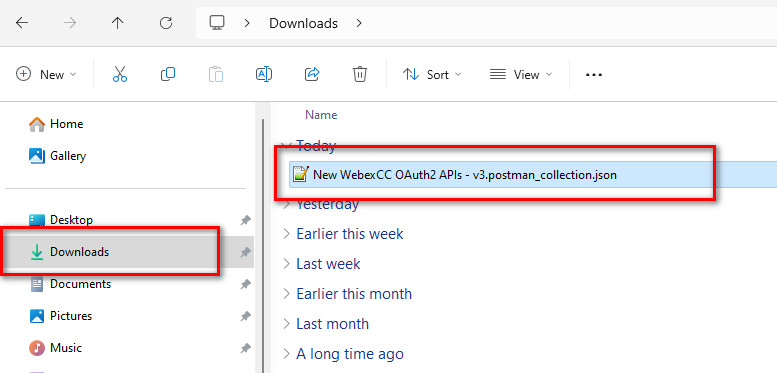Click the This PC monitor icon

coord(217,23)
